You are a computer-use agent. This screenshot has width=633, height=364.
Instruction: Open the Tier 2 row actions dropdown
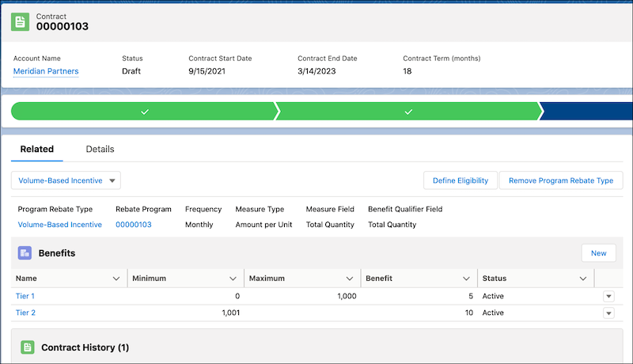coord(608,313)
